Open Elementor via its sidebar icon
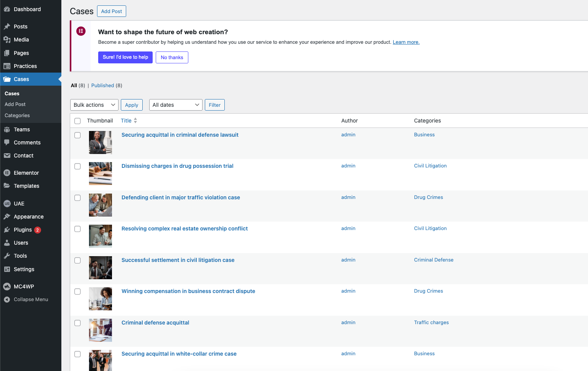Screen dimensions: 588x371 [7, 173]
